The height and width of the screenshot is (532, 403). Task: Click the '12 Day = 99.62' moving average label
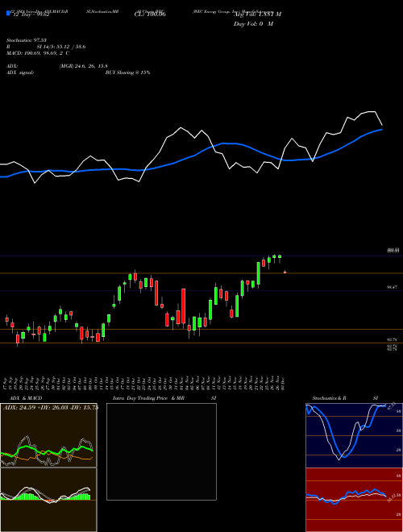31,15
